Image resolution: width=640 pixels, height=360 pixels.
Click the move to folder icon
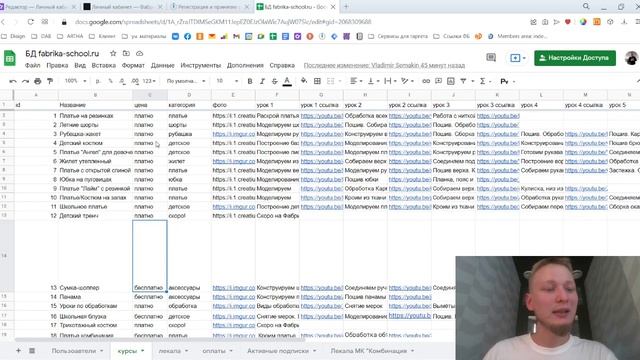coord(126,53)
